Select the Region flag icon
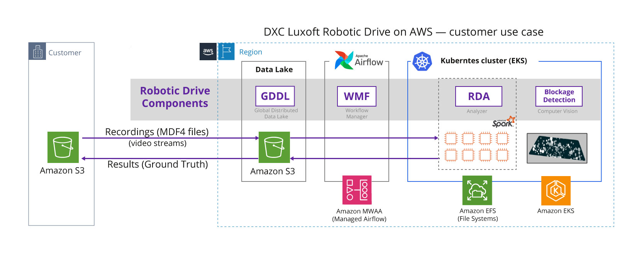The height and width of the screenshot is (256, 644). [x=227, y=51]
